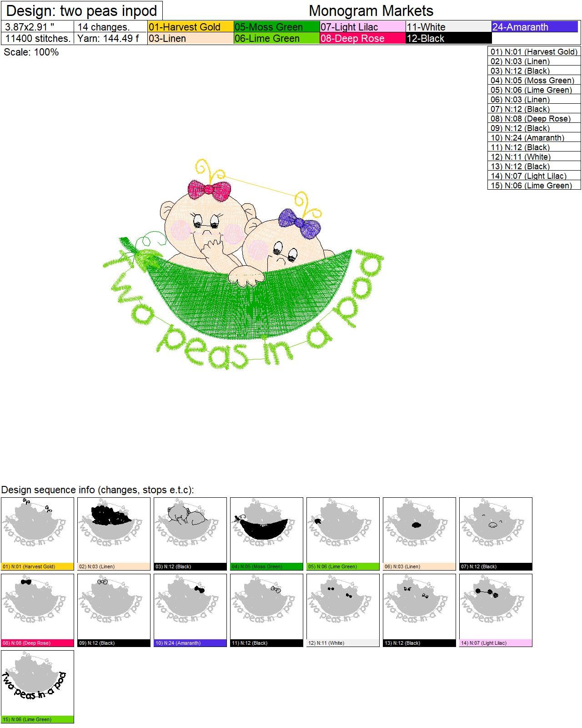Click the '14 changes.' cell
582x728 pixels.
tap(111, 27)
